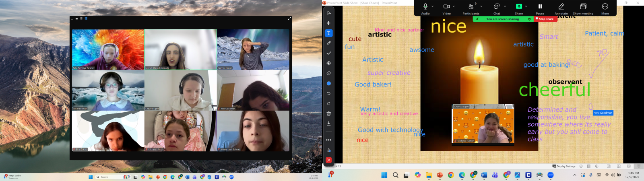Mute the microphone via Audio button
This screenshot has width=644, height=181.
(x=425, y=8)
